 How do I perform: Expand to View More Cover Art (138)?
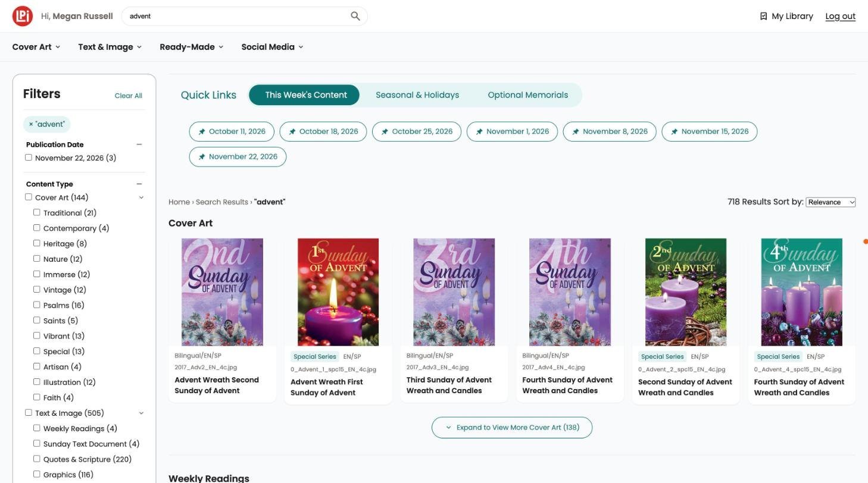coord(512,428)
